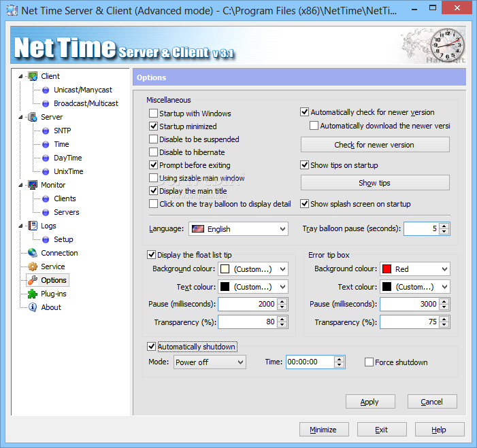Click the clock logo in the banner
Image resolution: width=477 pixels, height=448 pixels.
click(x=448, y=45)
